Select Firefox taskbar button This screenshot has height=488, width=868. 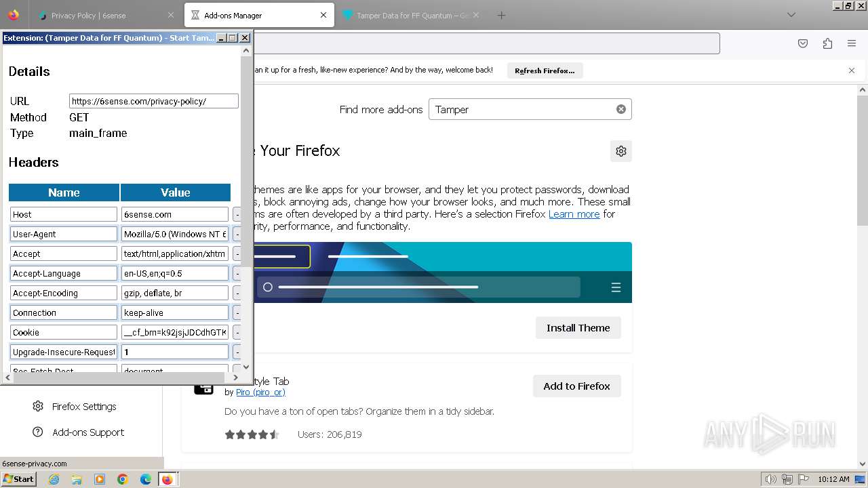[167, 479]
